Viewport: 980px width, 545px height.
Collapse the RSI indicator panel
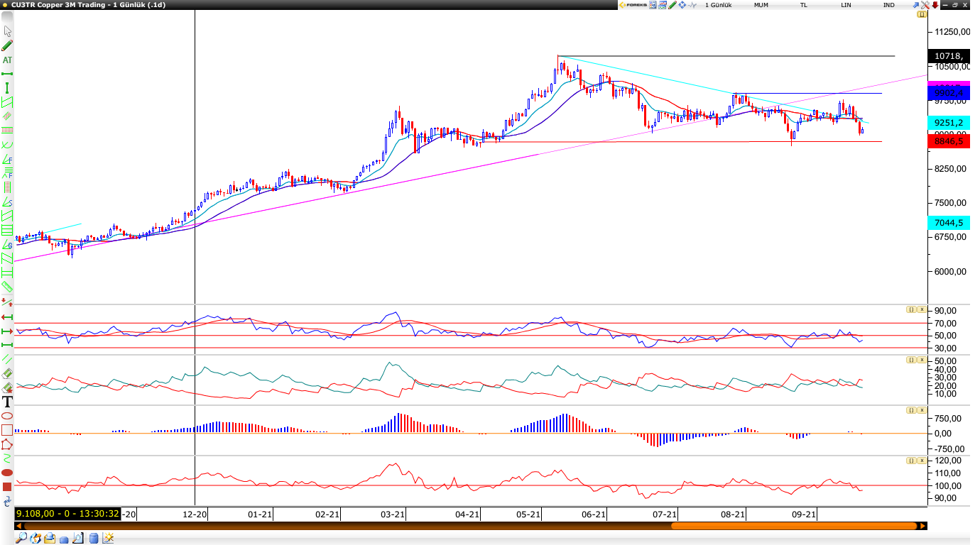(x=910, y=309)
